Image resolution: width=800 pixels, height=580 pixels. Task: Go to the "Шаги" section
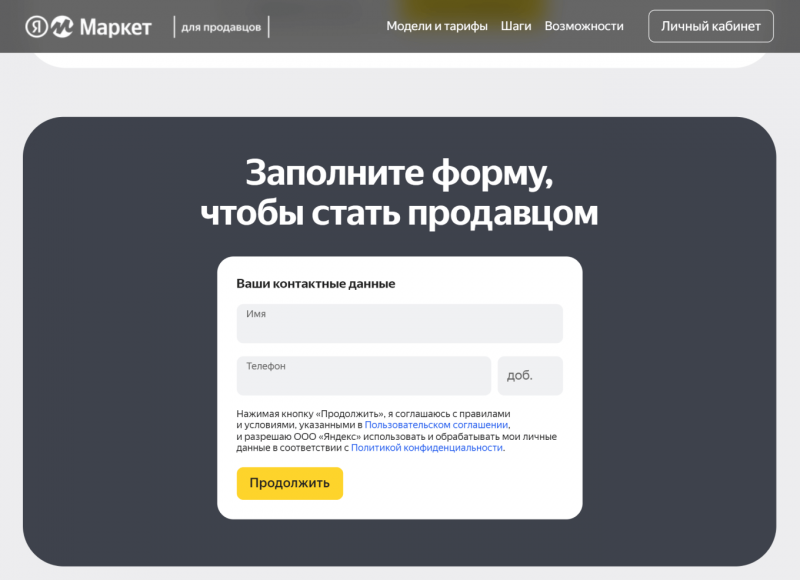(x=516, y=26)
